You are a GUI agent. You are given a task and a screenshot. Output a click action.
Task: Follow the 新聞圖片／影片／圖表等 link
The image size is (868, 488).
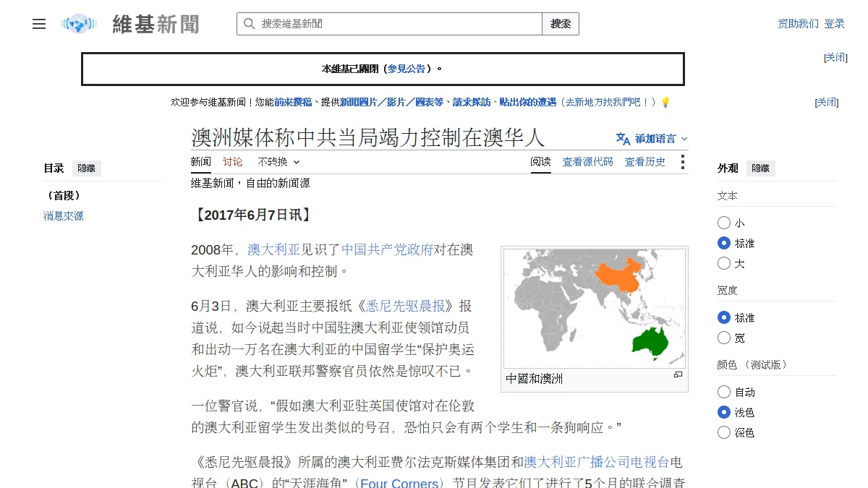pyautogui.click(x=391, y=103)
